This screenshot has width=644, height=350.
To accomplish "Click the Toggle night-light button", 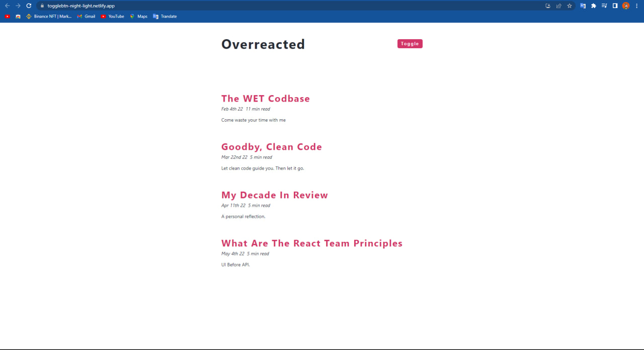I will [410, 44].
